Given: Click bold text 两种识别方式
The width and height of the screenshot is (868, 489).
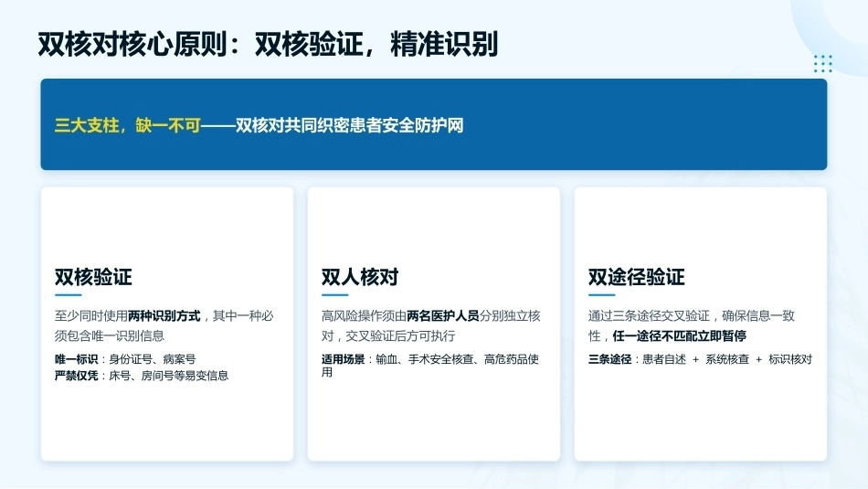Looking at the screenshot, I should pyautogui.click(x=164, y=316).
